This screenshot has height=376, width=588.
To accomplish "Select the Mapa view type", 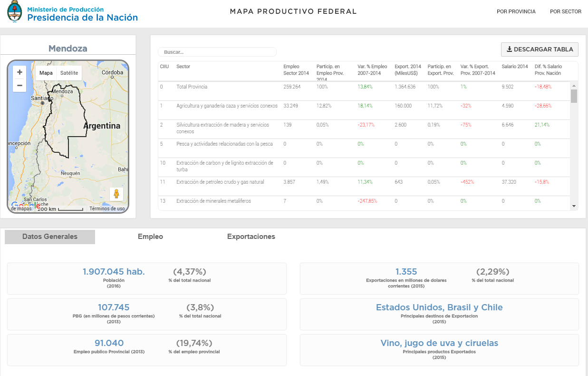I will pyautogui.click(x=46, y=73).
